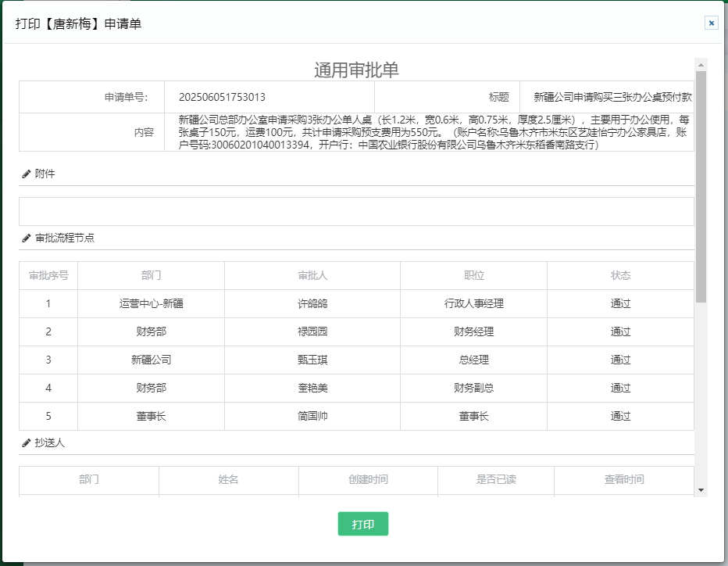Click the pencil icon beside 抄送人
This screenshot has width=728, height=566.
pyautogui.click(x=27, y=442)
